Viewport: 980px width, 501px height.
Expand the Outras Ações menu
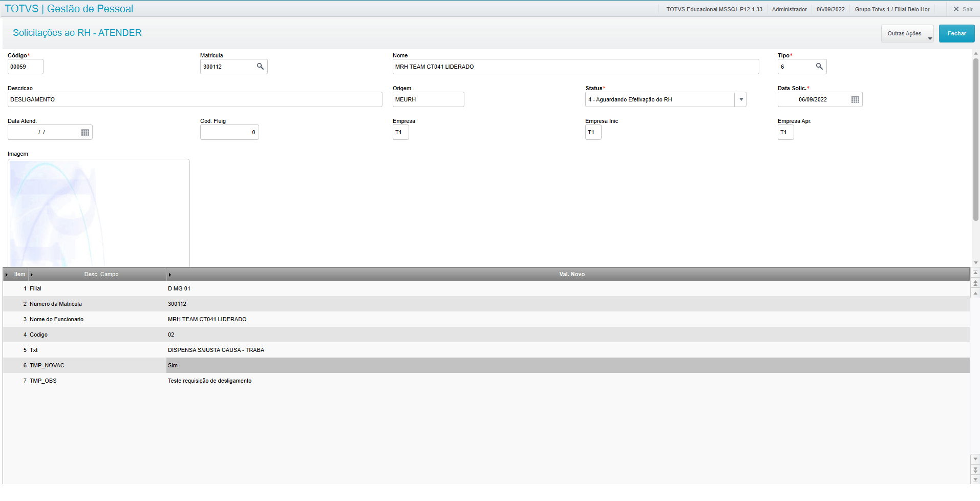coord(907,33)
